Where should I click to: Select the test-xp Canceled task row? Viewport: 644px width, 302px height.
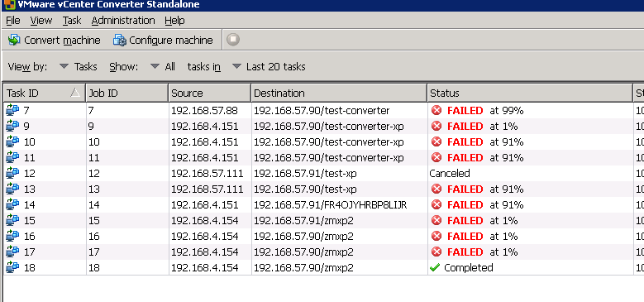322,174
